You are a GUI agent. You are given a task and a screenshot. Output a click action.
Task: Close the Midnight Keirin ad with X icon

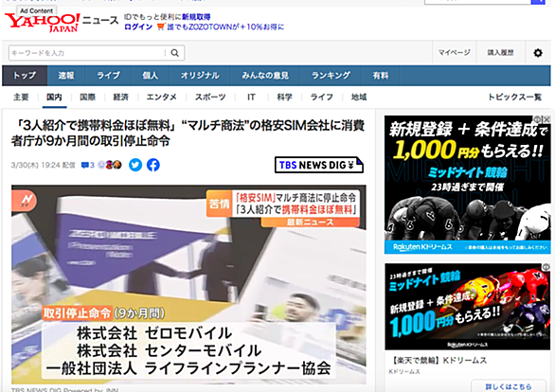click(x=546, y=119)
